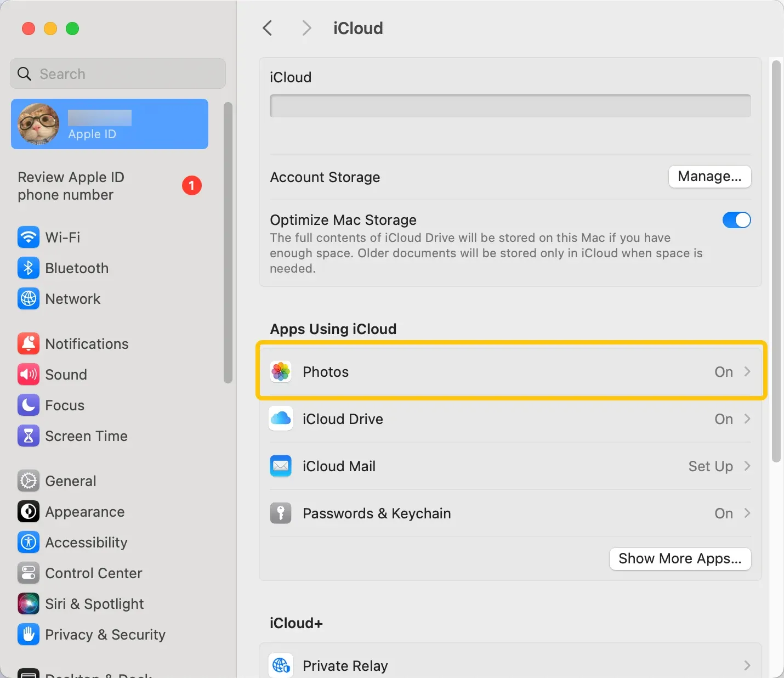
Task: Click the General gear icon
Action: tap(29, 481)
